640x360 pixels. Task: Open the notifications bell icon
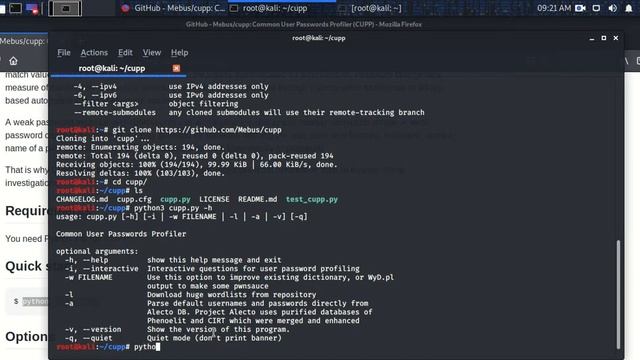coord(629,8)
